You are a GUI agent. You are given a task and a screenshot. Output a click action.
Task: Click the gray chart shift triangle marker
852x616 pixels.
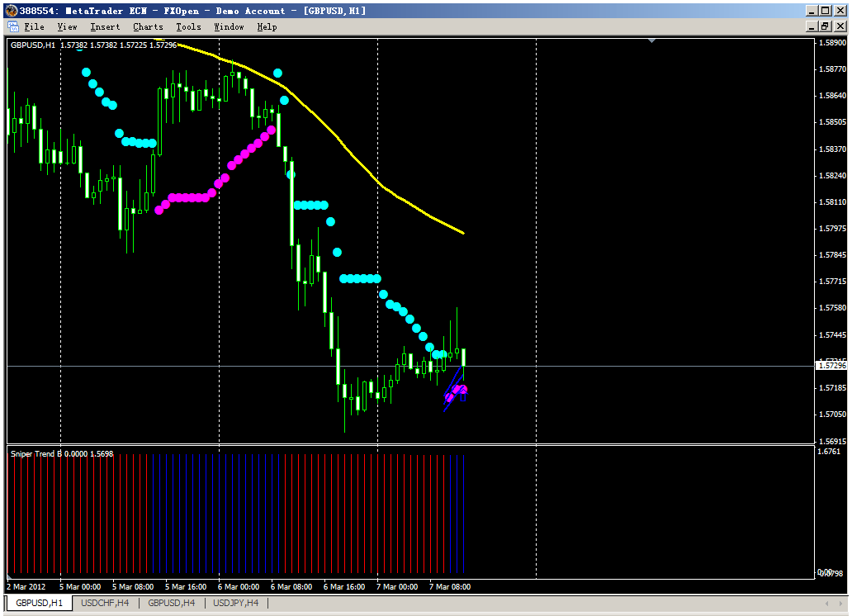651,40
